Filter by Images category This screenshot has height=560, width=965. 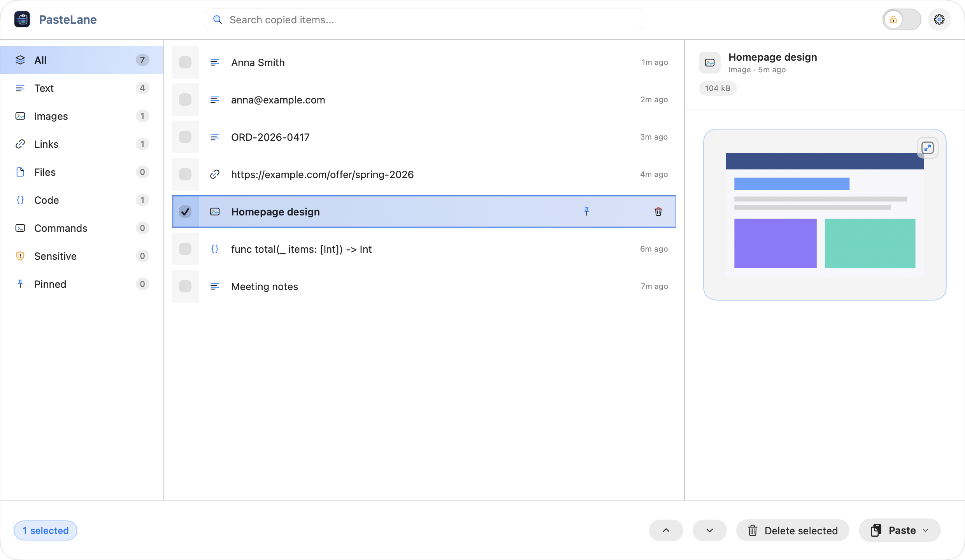pos(82,116)
